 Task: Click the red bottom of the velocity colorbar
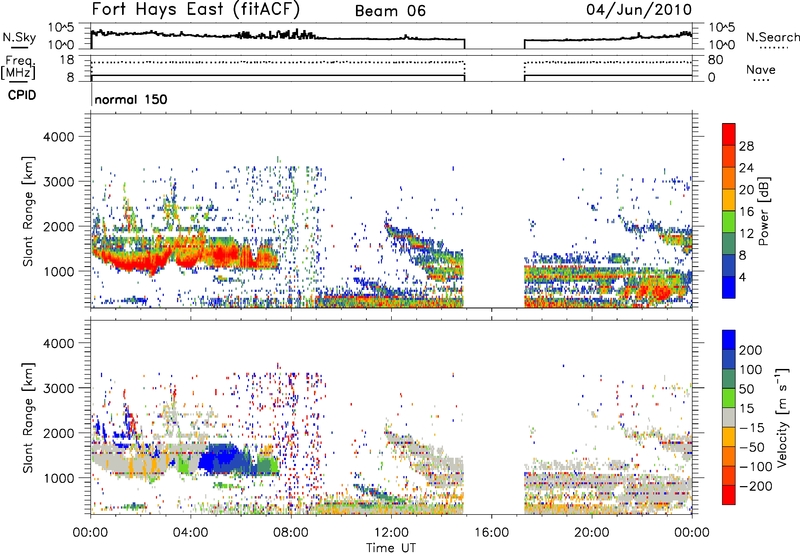tap(729, 495)
